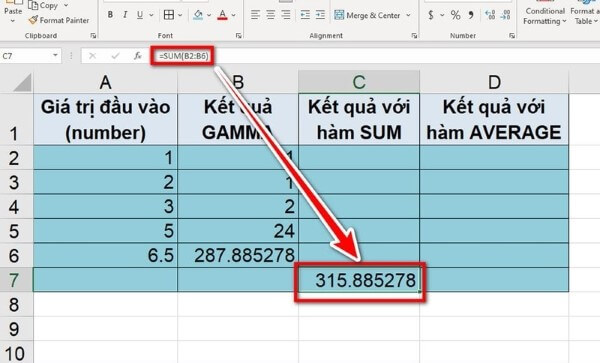Toggle Italic formatting

[x=125, y=15]
